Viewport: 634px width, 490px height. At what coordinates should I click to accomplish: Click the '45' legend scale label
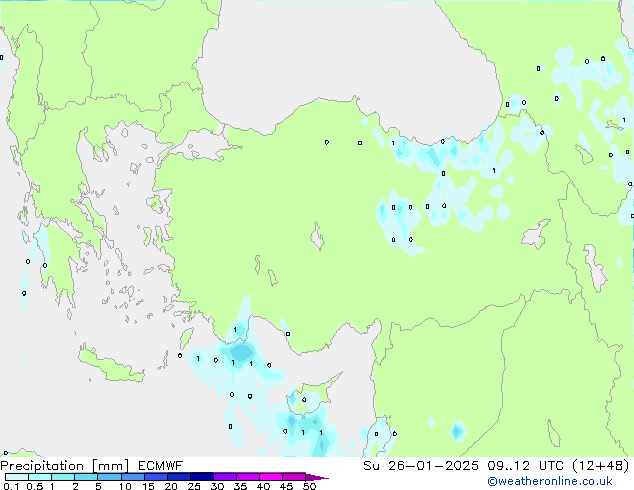286,486
